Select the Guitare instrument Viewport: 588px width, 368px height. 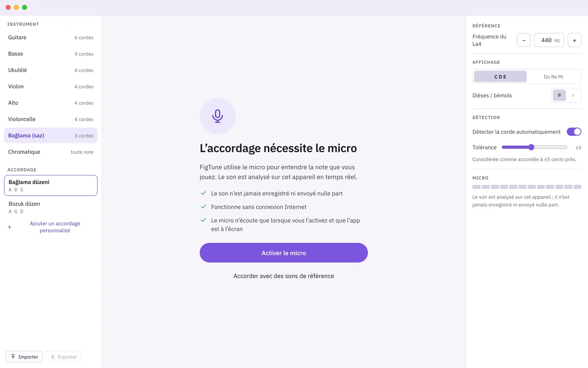pos(51,37)
